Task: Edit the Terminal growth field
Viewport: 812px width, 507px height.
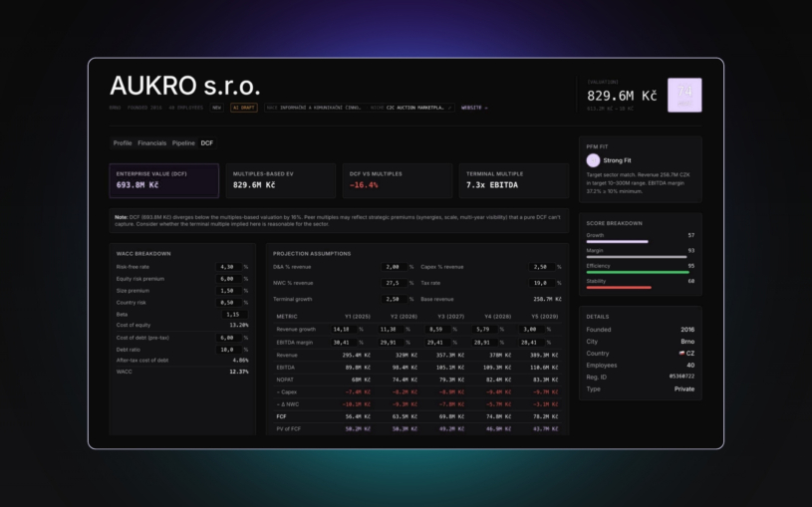Action: tap(395, 300)
